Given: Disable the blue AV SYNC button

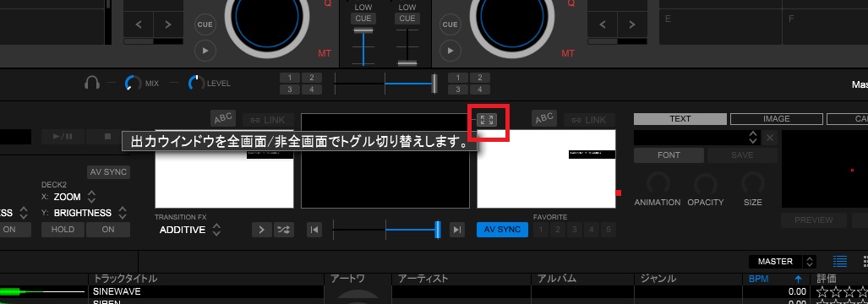Looking at the screenshot, I should coord(502,230).
